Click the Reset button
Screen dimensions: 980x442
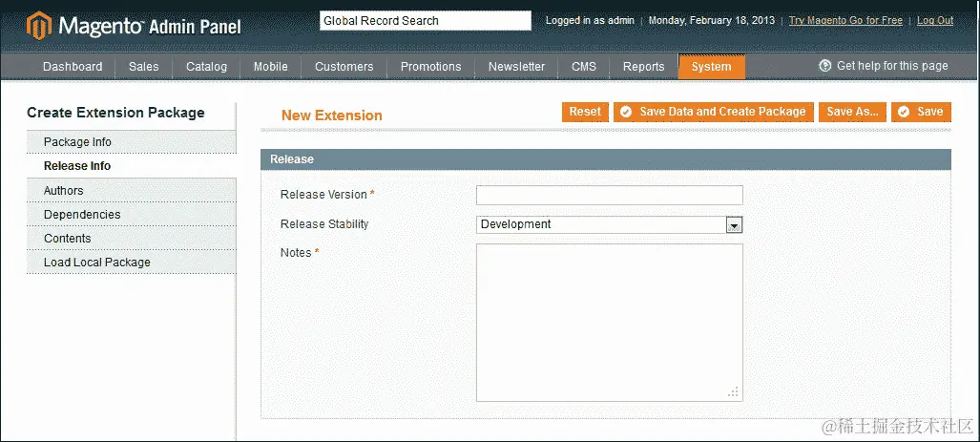pyautogui.click(x=585, y=112)
